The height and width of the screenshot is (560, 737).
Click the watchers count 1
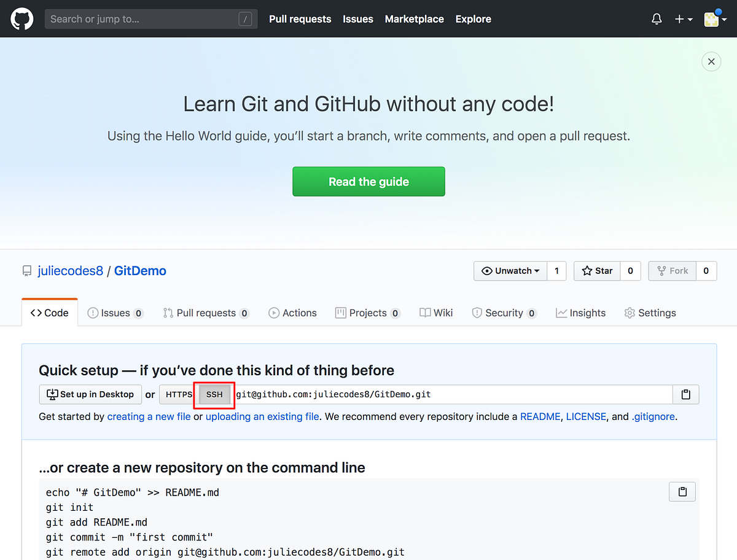pos(557,271)
